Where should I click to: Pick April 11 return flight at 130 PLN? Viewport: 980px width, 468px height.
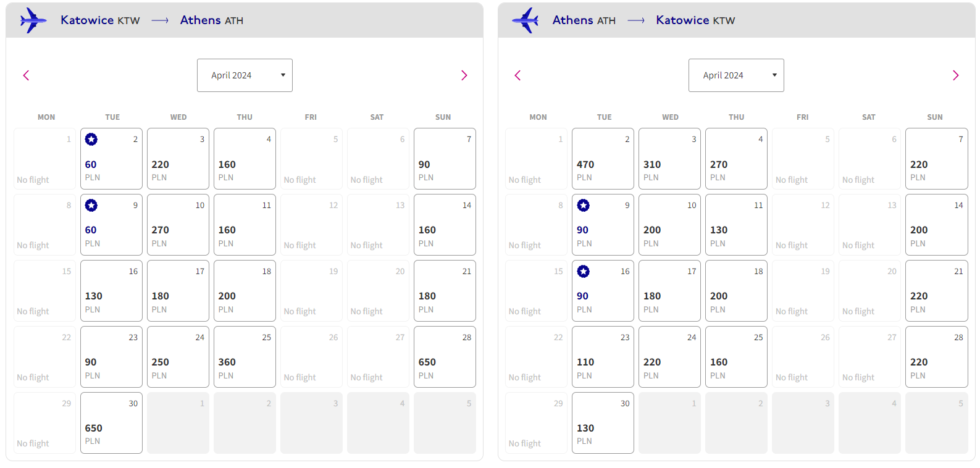click(736, 225)
